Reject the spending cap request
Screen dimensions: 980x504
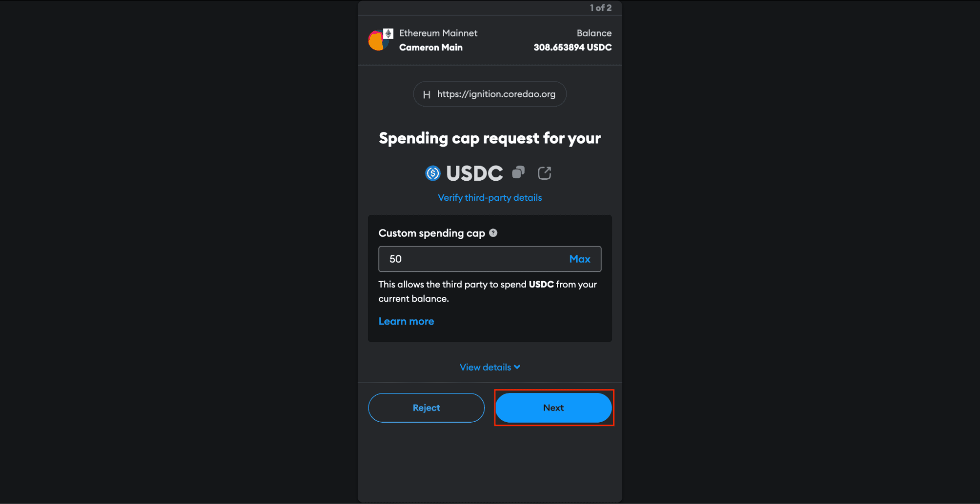tap(427, 408)
